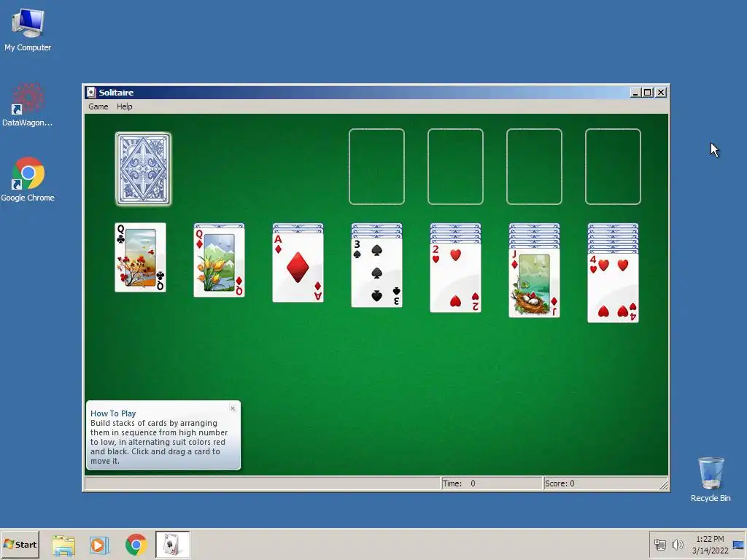Maximize the Solitaire window

(648, 93)
